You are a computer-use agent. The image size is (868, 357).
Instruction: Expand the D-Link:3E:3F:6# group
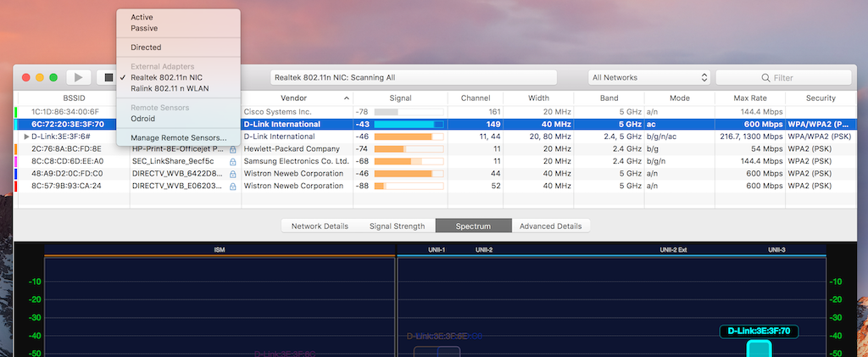[26, 137]
